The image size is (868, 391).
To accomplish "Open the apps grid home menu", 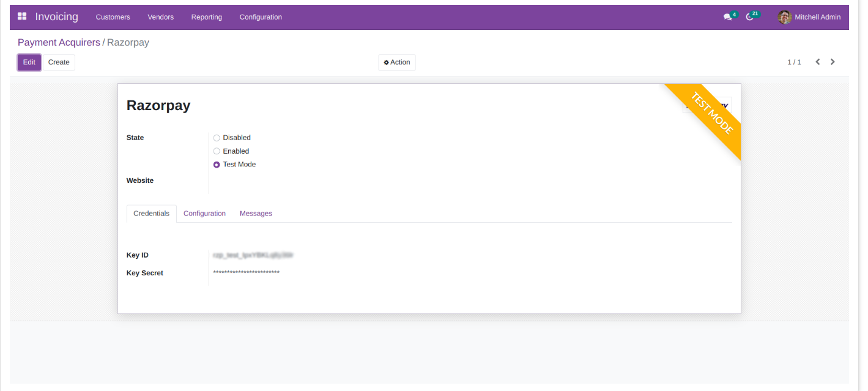I will tap(22, 17).
